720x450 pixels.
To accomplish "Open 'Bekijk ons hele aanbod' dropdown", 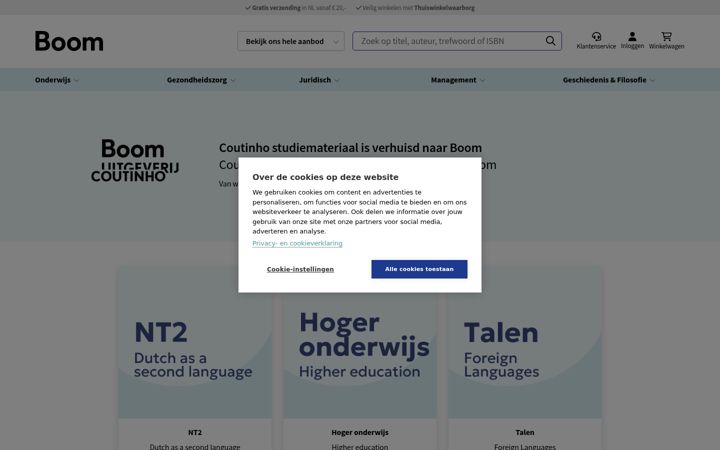I will click(x=291, y=41).
